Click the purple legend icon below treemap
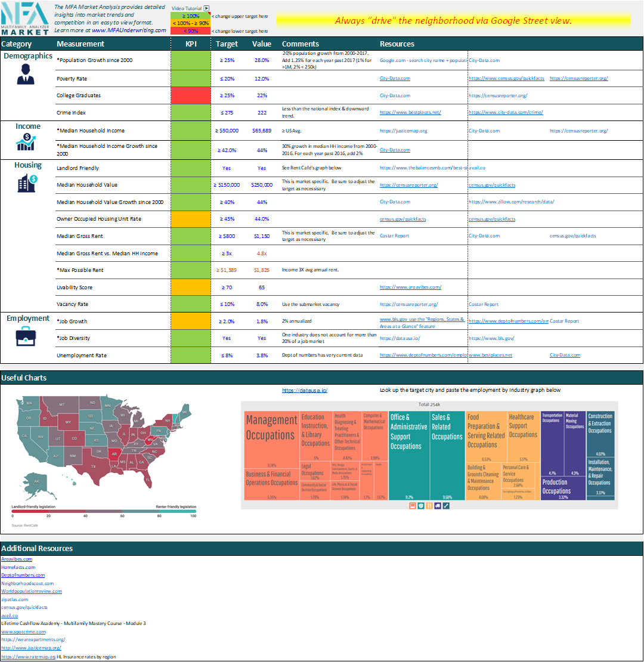The height and width of the screenshot is (662, 644). (438, 506)
